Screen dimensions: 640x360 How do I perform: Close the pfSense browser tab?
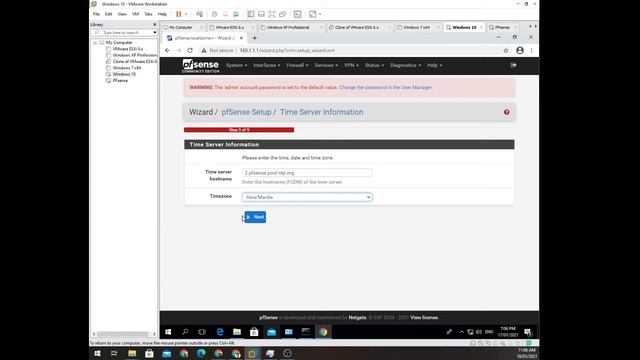[241, 38]
